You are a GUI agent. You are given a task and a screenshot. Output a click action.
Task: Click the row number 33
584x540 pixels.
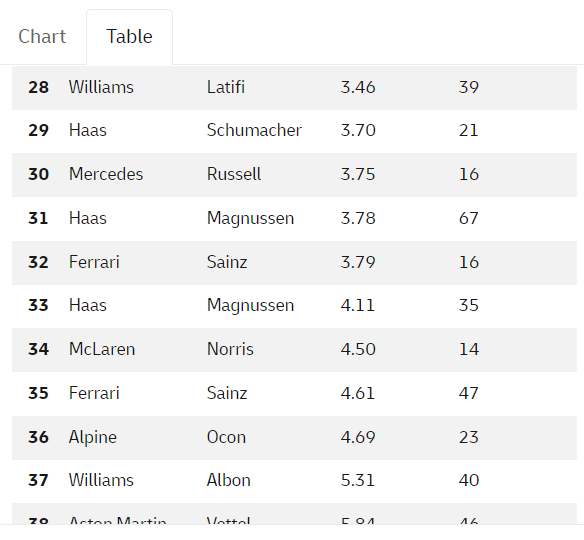[x=38, y=305]
